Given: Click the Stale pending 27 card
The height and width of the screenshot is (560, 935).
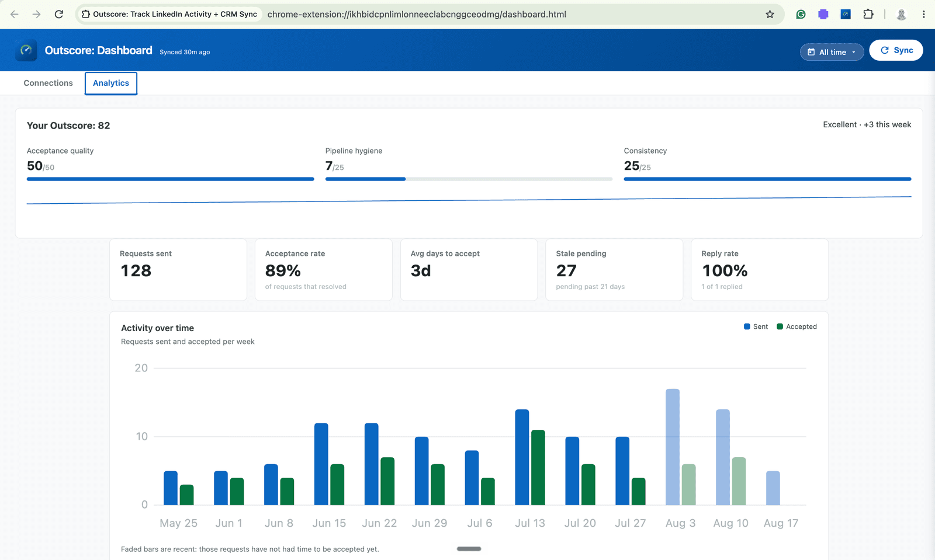Looking at the screenshot, I should coord(614,270).
